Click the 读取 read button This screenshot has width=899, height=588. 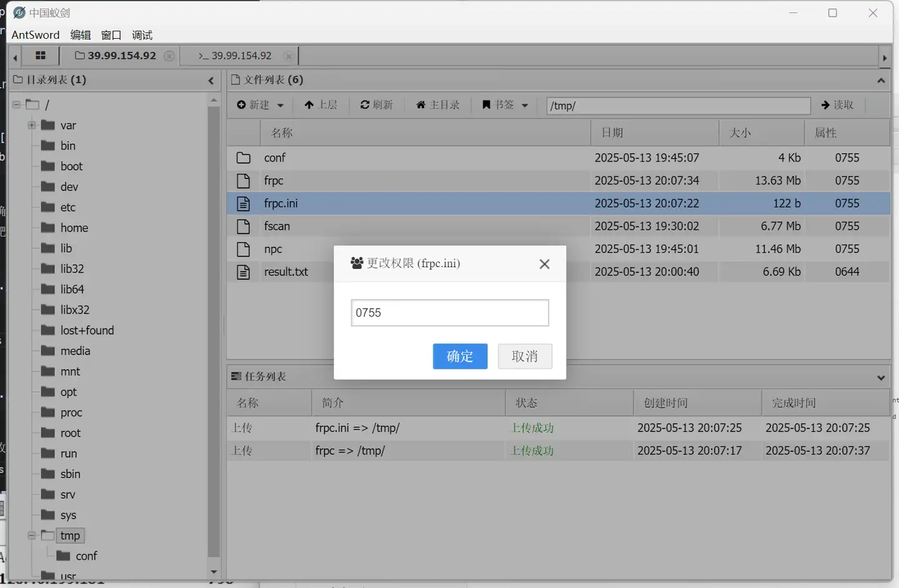point(837,105)
